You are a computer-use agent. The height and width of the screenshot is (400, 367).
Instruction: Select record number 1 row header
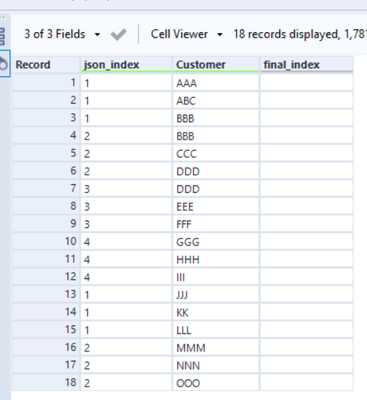46,83
